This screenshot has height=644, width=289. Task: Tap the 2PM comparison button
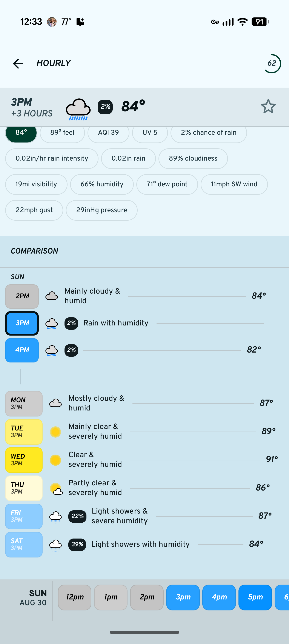pos(22,296)
